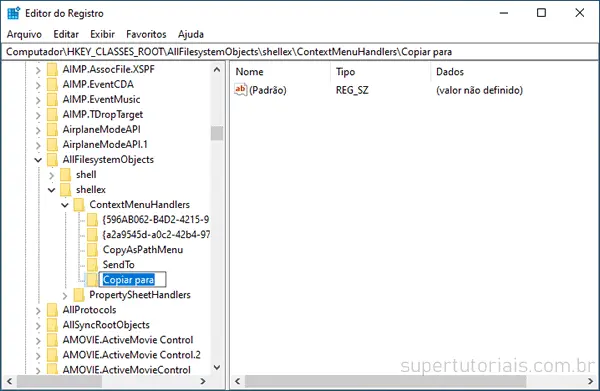Click the folder icon of SendTo
This screenshot has width=600, height=391.
point(92,265)
